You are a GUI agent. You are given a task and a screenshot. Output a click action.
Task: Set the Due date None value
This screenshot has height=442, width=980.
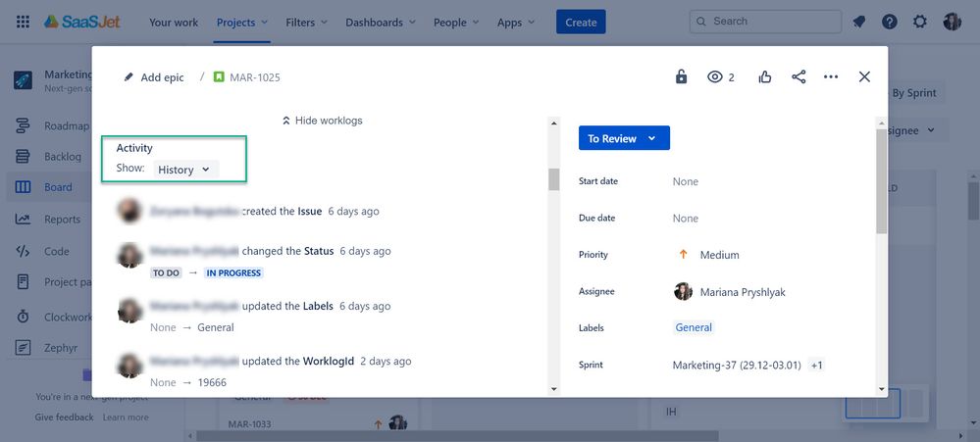pyautogui.click(x=685, y=219)
